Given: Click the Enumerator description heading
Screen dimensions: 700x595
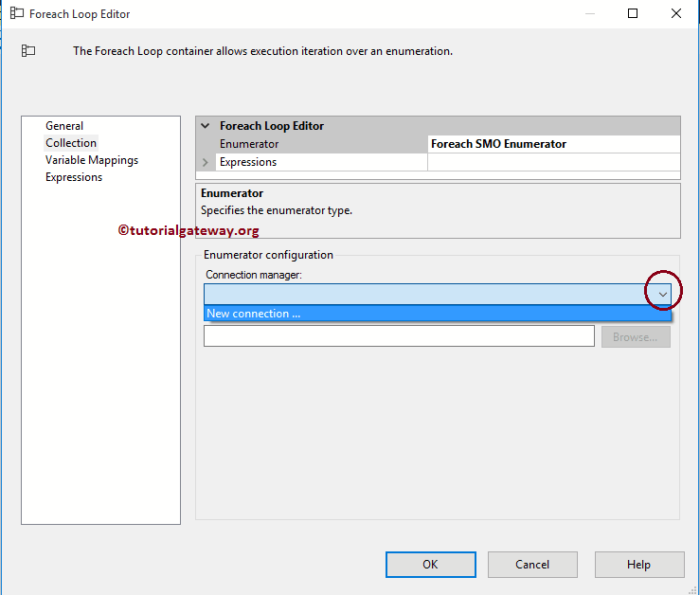Looking at the screenshot, I should pyautogui.click(x=232, y=193).
